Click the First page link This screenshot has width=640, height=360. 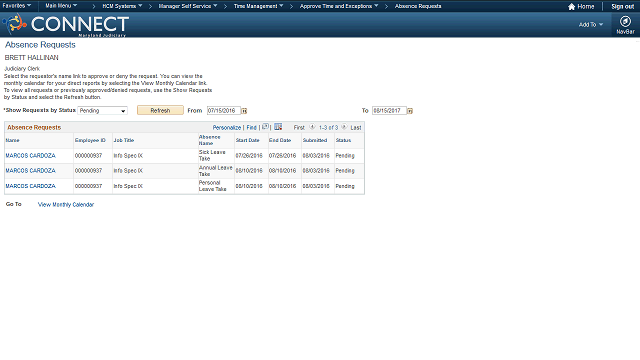tap(299, 127)
